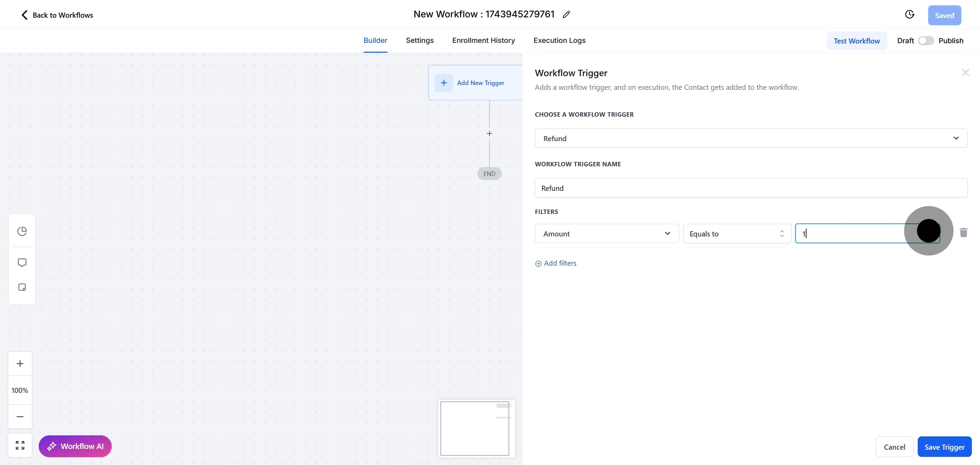Click the comment bubble icon in sidebar

(22, 263)
